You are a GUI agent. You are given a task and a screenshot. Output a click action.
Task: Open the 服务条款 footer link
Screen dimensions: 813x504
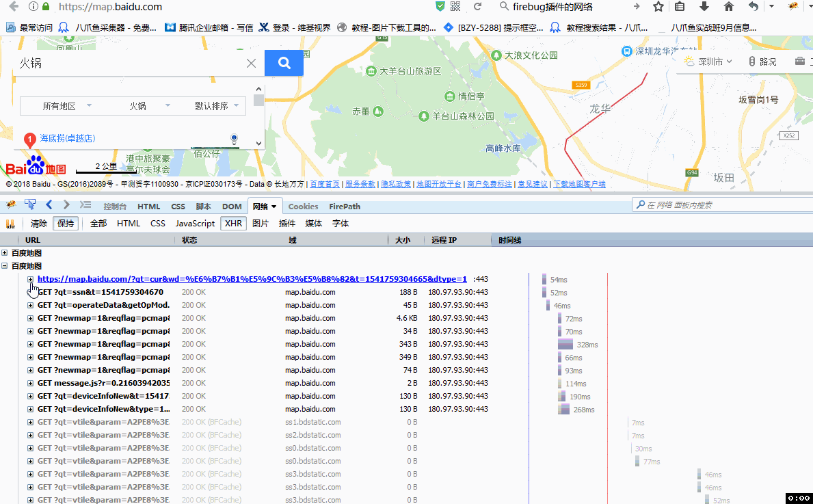coord(360,184)
